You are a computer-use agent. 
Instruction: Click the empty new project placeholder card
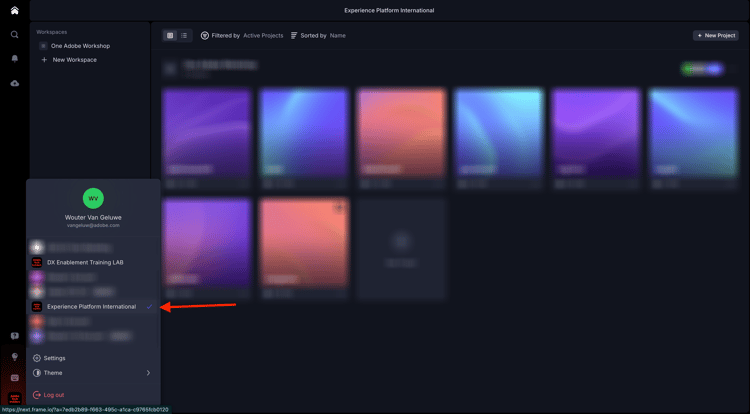[x=402, y=249]
